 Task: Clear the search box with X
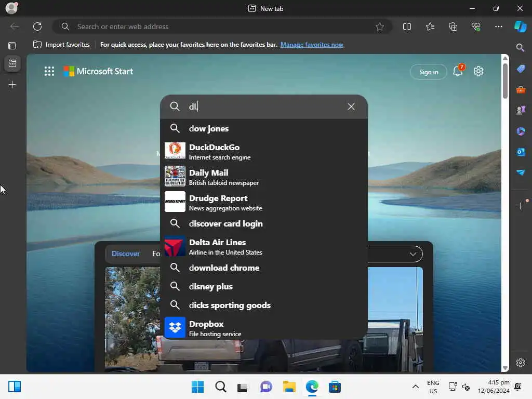coord(351,107)
